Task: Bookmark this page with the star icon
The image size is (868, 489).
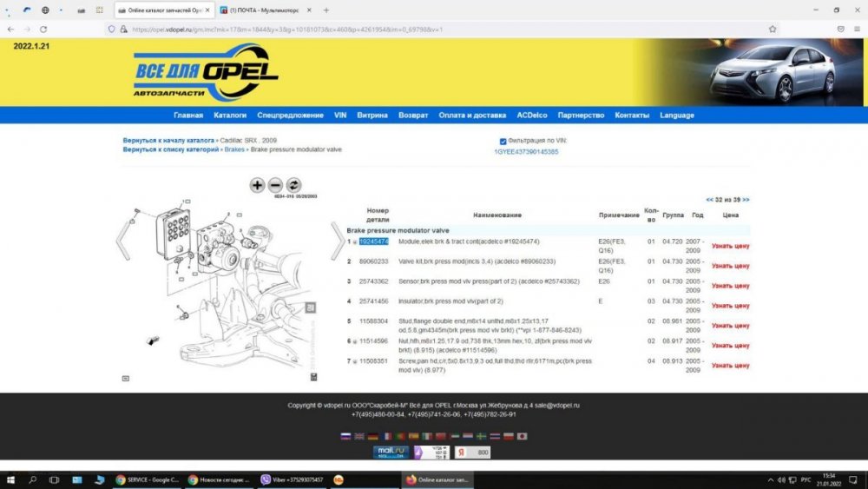Action: (x=773, y=29)
